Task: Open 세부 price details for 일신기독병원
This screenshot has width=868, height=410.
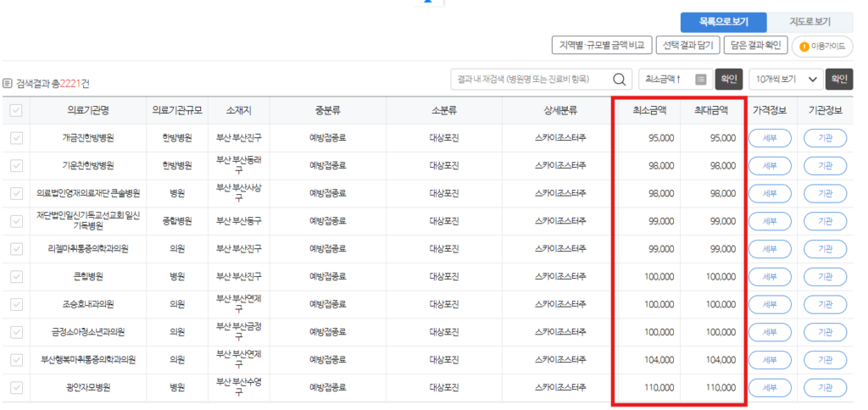Action: [x=770, y=221]
